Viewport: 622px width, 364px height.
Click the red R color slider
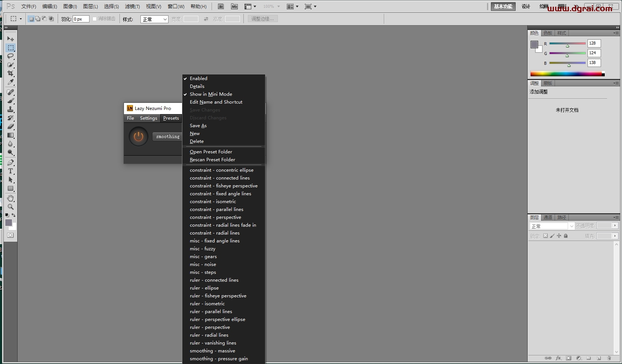[567, 43]
